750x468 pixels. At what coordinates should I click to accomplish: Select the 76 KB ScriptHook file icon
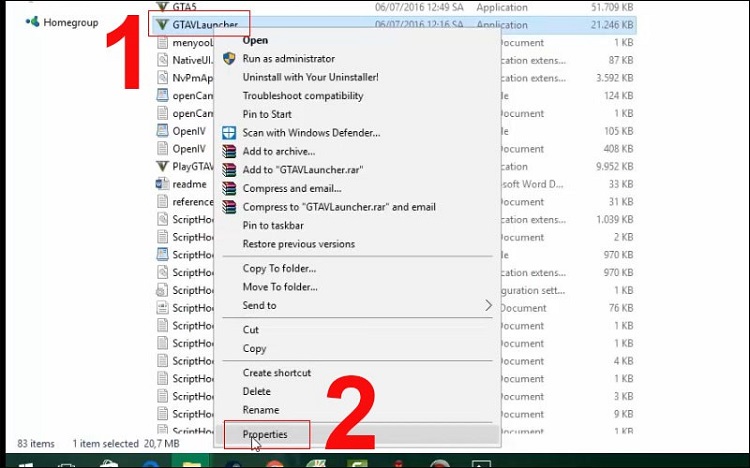pyautogui.click(x=163, y=308)
